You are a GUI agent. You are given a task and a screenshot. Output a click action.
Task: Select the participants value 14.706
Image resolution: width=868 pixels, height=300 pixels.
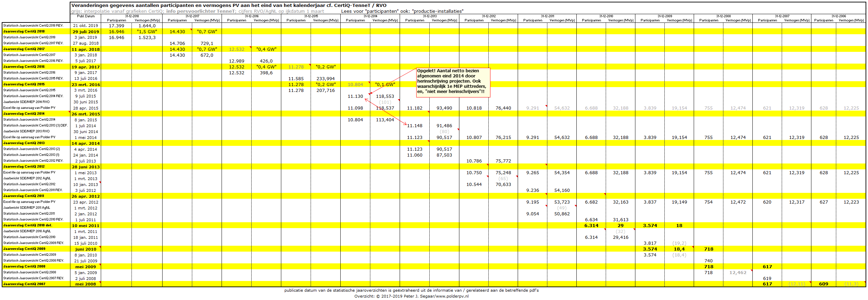[x=177, y=43]
